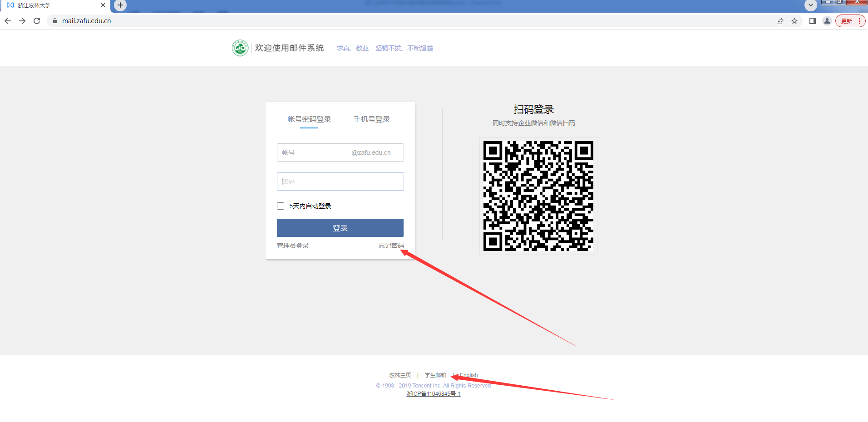Go back with the browser back arrow

[8, 21]
